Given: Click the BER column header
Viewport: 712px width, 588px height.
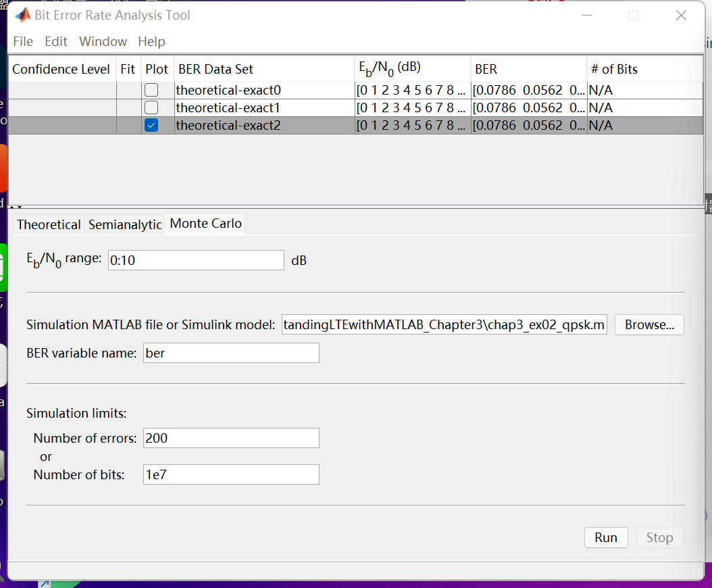Looking at the screenshot, I should (x=528, y=69).
